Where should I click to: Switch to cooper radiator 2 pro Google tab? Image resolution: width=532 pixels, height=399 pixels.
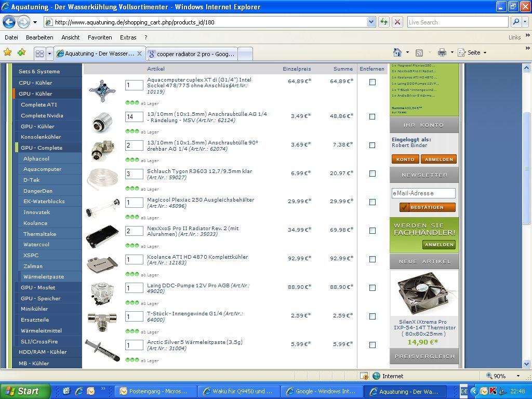192,54
